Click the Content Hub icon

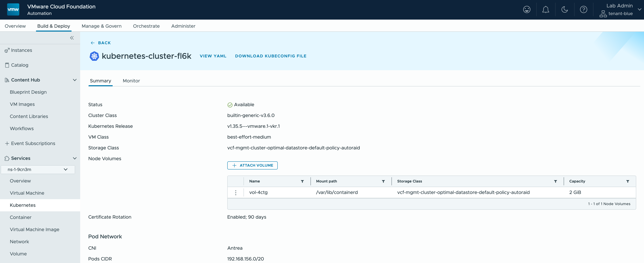click(7, 80)
